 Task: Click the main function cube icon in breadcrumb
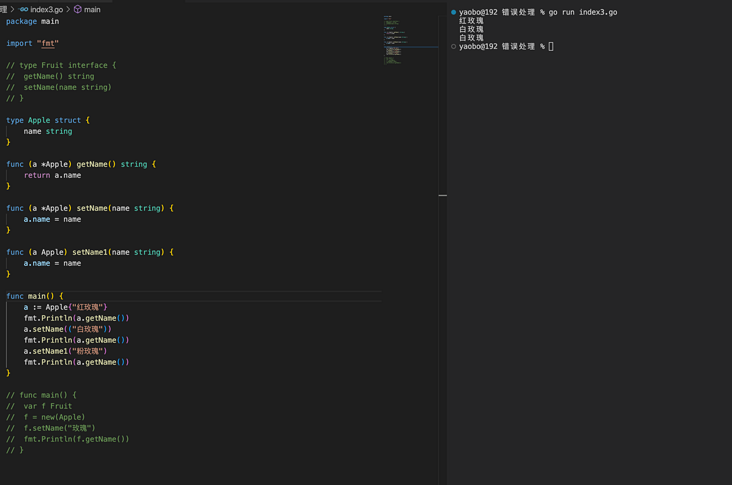[x=78, y=9]
